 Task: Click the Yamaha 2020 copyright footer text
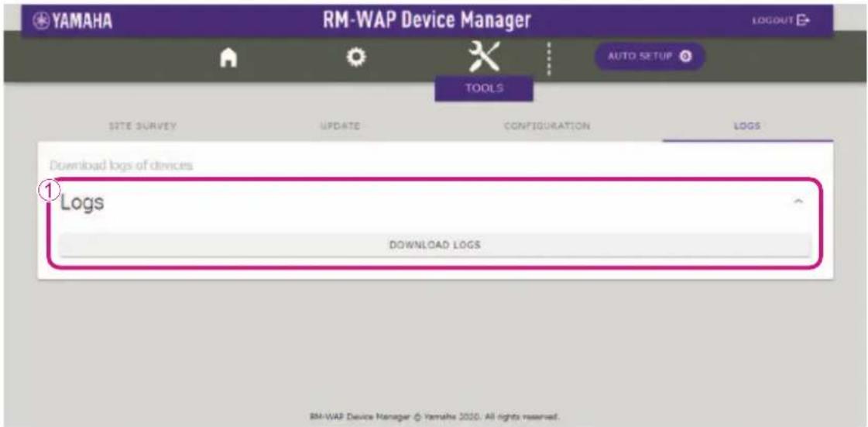(434, 415)
